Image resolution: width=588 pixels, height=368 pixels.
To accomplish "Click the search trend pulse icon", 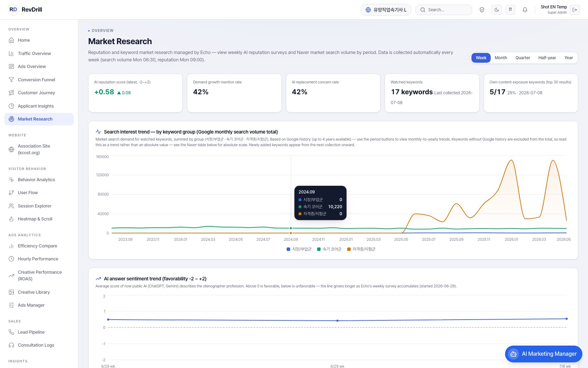I will click(x=98, y=132).
